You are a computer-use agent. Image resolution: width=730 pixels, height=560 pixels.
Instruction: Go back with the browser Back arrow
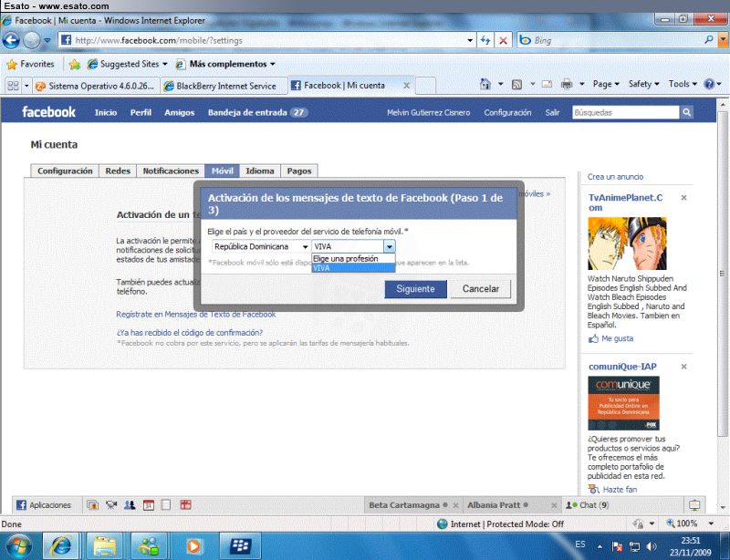(x=11, y=40)
